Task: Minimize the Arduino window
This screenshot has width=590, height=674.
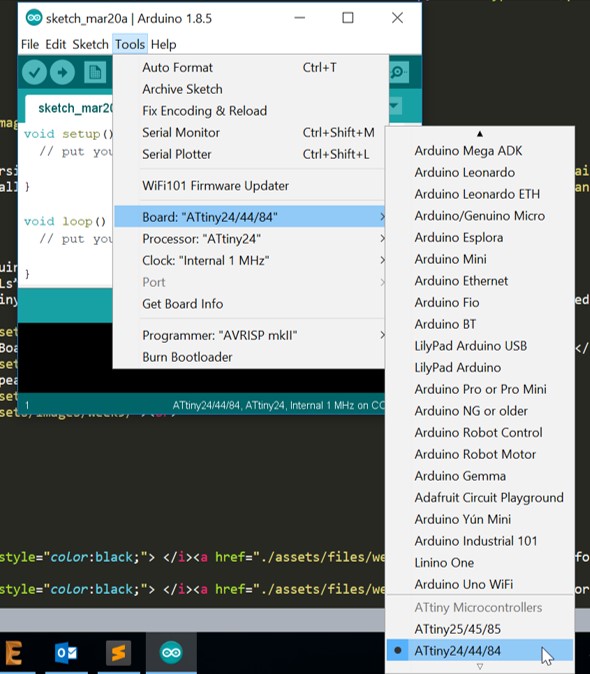Action: coord(300,18)
